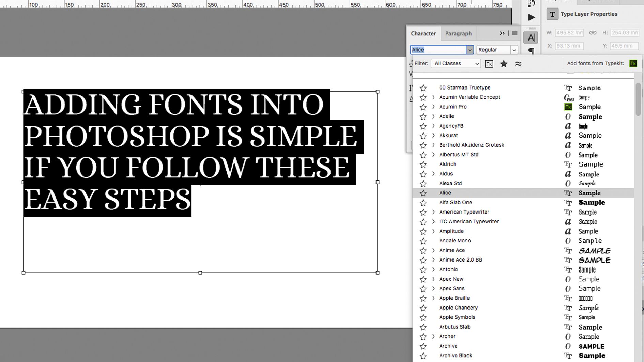Screen dimensions: 644x362
Task: Open the Character panel menu
Action: pyautogui.click(x=515, y=33)
